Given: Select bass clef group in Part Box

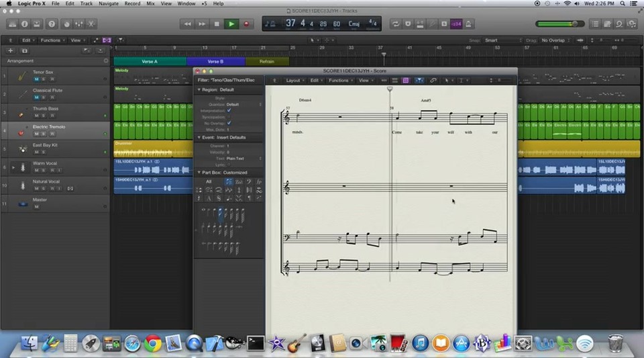Looking at the screenshot, I should 248,181.
